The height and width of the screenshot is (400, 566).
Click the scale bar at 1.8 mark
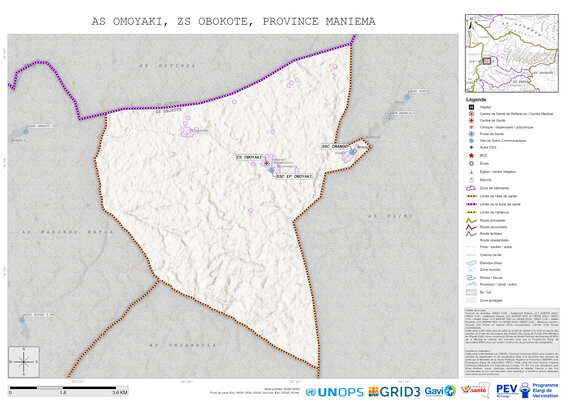[63, 392]
